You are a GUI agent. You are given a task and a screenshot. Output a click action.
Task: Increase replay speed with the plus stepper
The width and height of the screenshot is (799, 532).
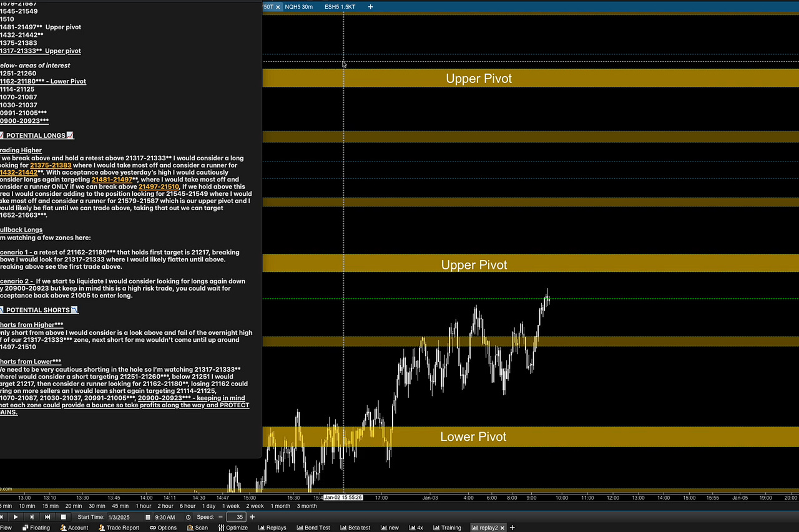click(x=252, y=517)
